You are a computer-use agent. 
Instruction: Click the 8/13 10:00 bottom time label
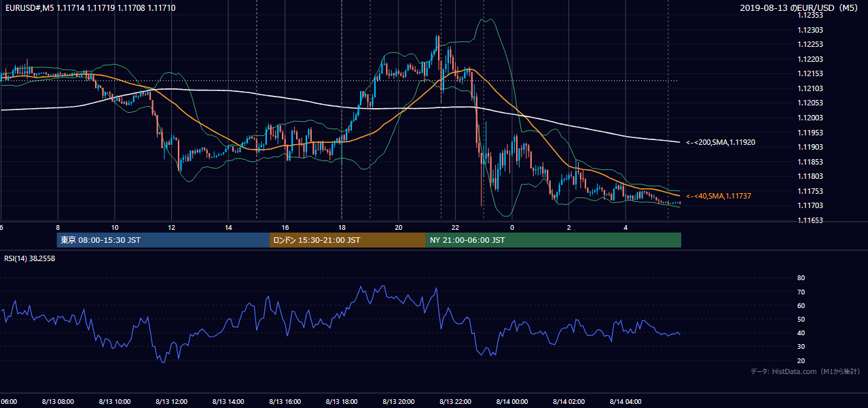[x=115, y=402]
